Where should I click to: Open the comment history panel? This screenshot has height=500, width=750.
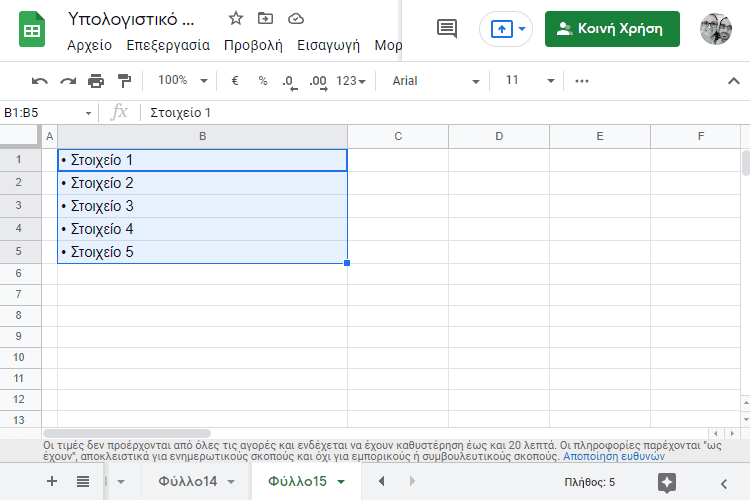(x=447, y=29)
